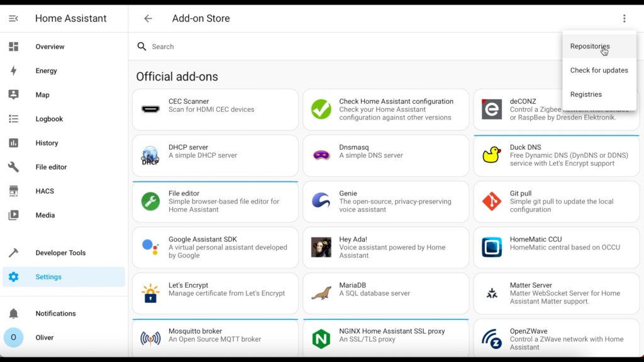Click the Git pull red diamond icon
The image size is (644, 362).
[x=492, y=201]
